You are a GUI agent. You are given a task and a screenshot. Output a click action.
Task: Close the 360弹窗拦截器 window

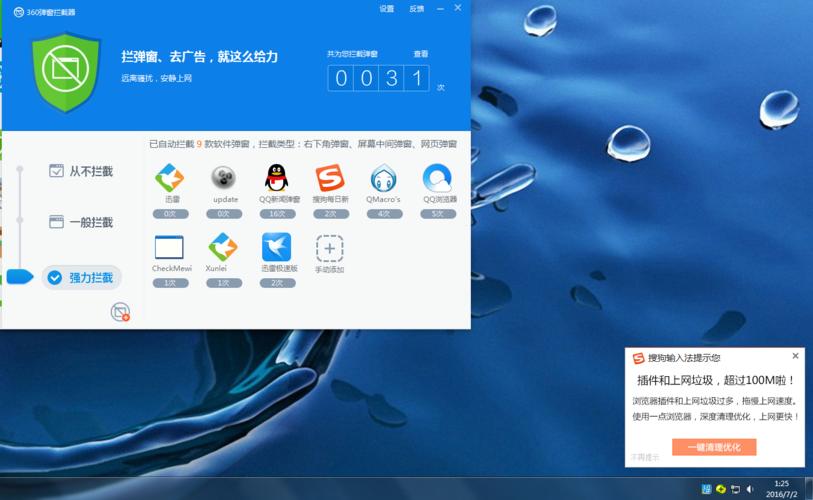click(x=458, y=8)
